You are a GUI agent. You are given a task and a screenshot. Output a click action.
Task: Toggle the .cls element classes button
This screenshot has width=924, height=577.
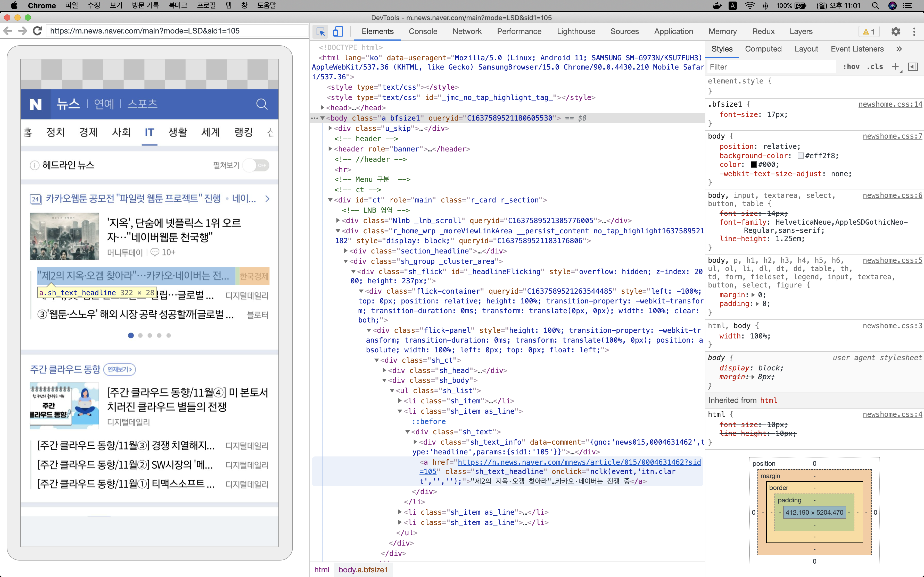[875, 67]
